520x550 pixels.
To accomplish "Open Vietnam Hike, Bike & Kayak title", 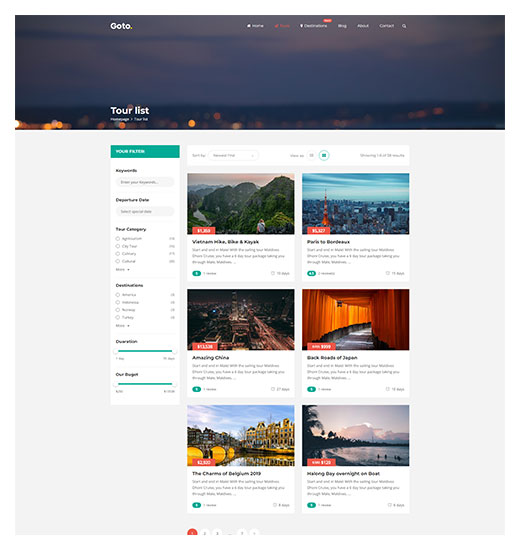I will (225, 242).
